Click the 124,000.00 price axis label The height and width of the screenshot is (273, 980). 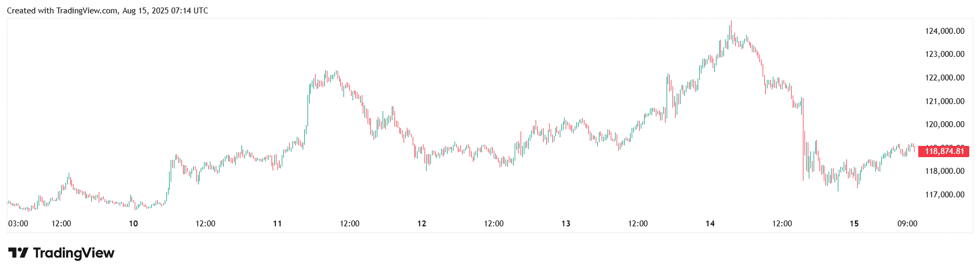pos(945,31)
